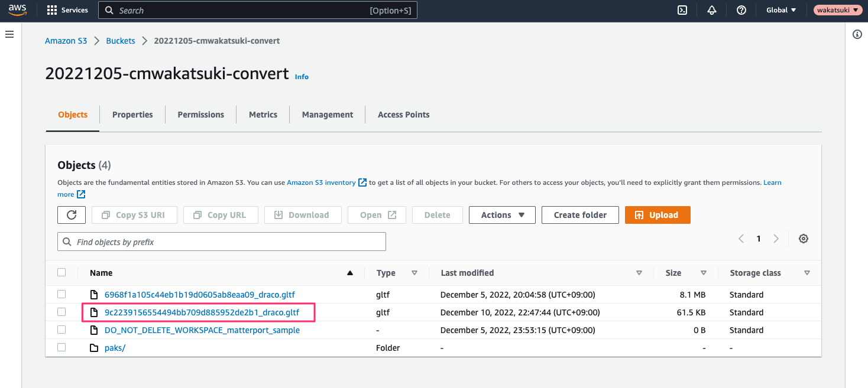Check the box for paks/ folder
The image size is (868, 388).
point(61,347)
